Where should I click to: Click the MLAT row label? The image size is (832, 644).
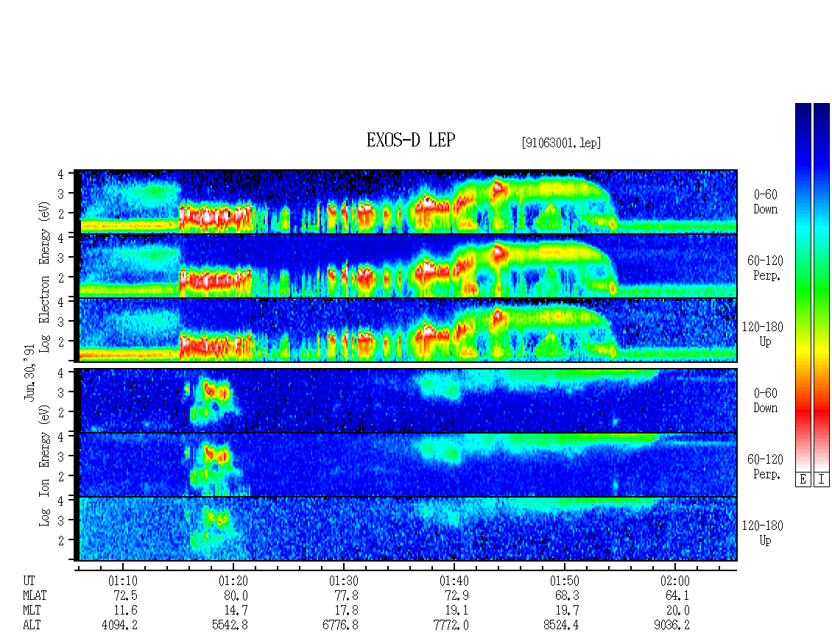point(35,595)
